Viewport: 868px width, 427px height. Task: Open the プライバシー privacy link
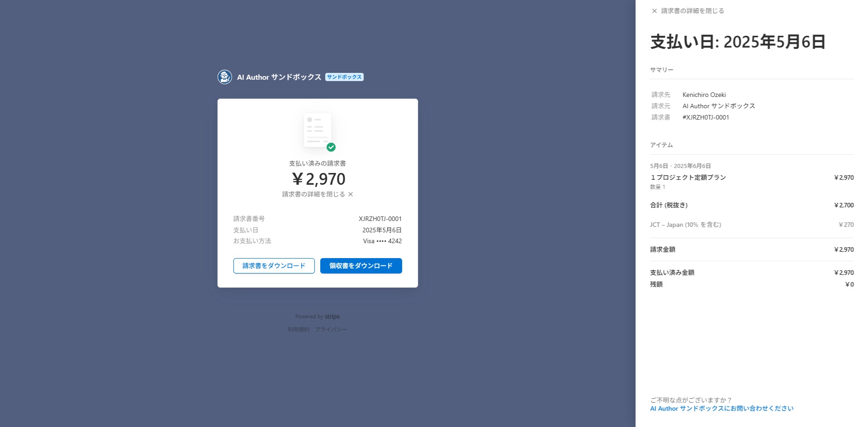pos(331,330)
